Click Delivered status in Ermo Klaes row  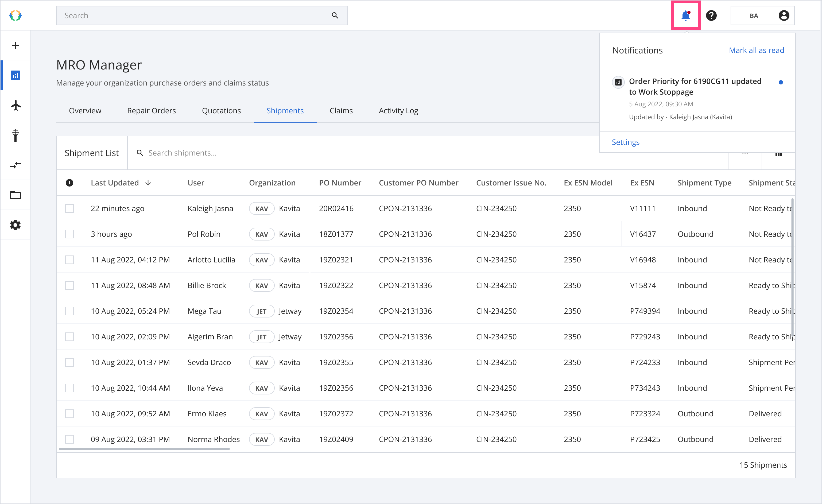765,414
